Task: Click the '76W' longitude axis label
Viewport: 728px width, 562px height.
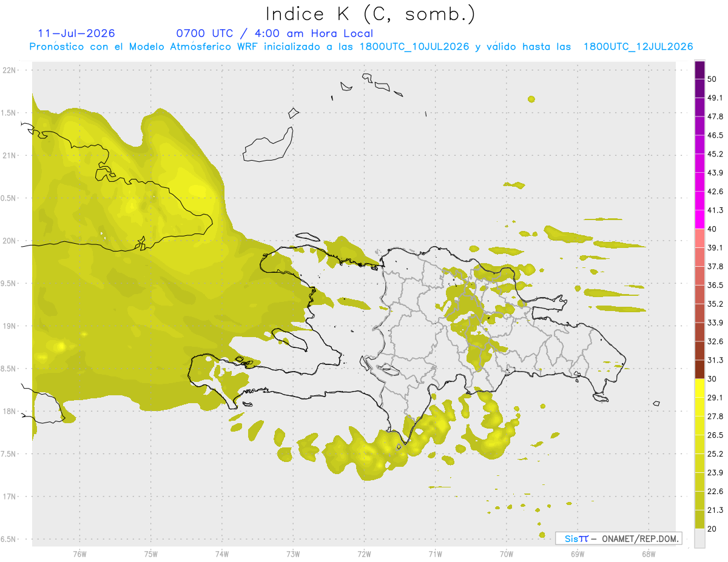Action: pos(79,554)
